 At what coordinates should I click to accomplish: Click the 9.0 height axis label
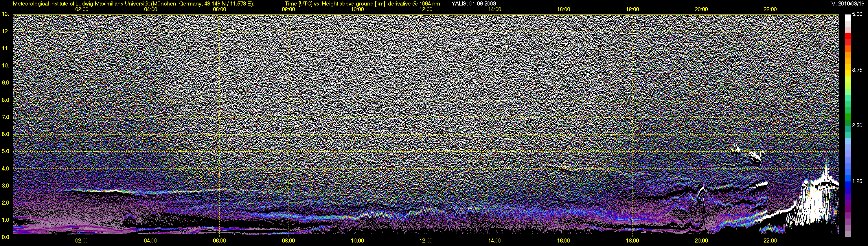5,82
